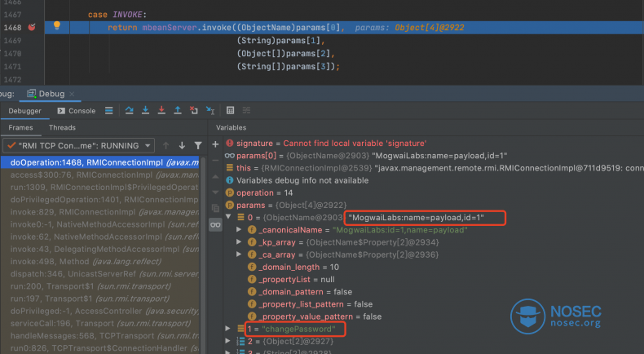
Task: Open the Frames tab
Action: (x=20, y=127)
